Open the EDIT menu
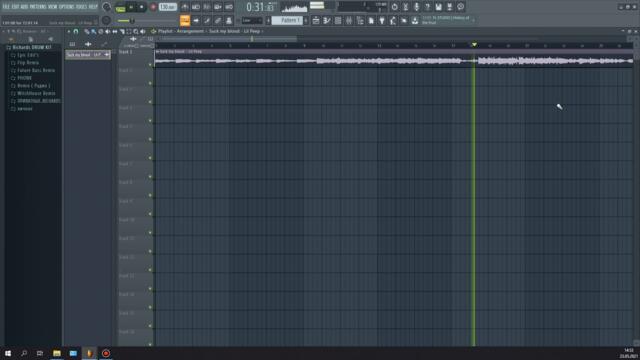 pyautogui.click(x=15, y=7)
